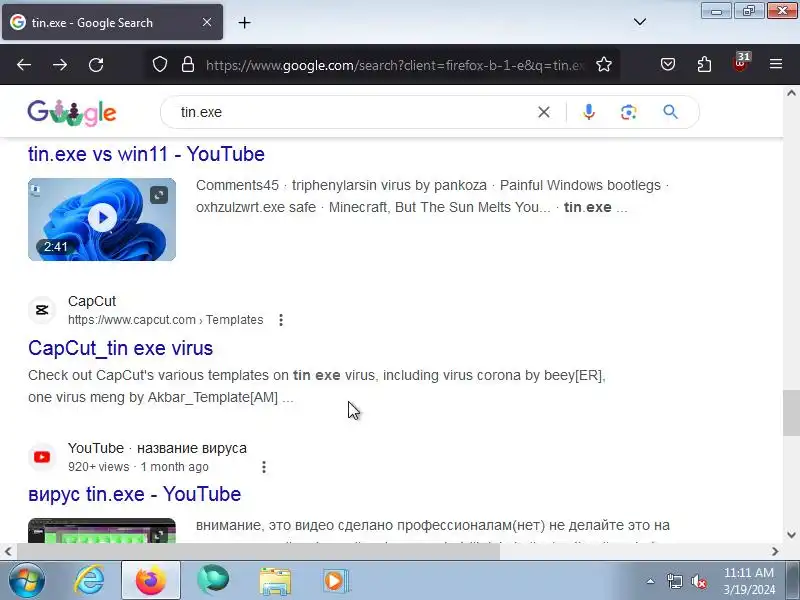Open the capcut.com Templates breadcrumb
Image resolution: width=800 pixels, height=600 pixels.
[166, 320]
